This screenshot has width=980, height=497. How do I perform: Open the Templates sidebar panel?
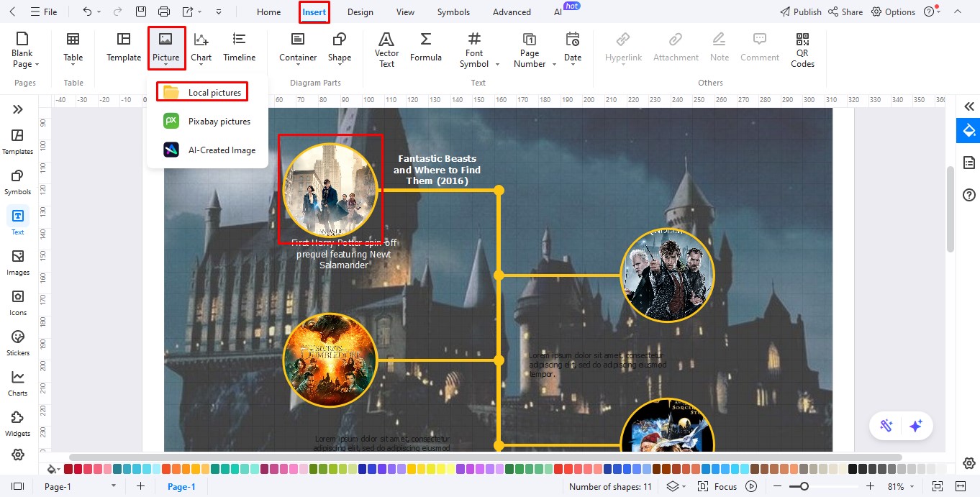click(x=18, y=141)
